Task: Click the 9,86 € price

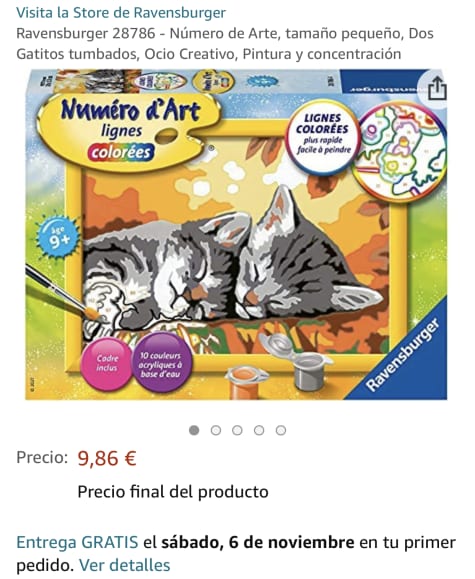Action: click(107, 458)
